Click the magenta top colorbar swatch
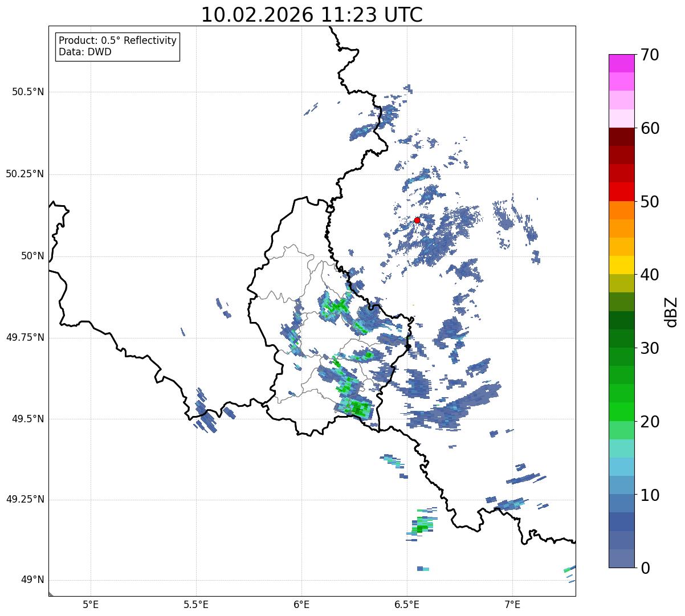 point(622,63)
